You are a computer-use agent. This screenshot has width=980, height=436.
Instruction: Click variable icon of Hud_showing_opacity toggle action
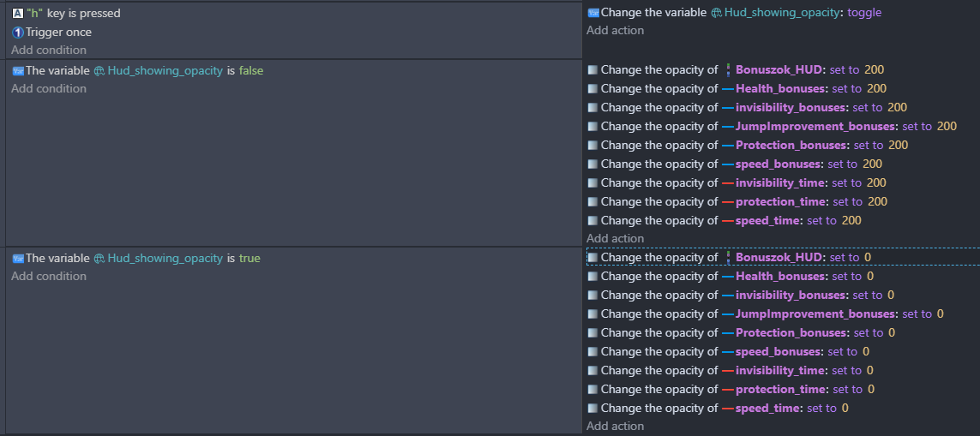593,12
